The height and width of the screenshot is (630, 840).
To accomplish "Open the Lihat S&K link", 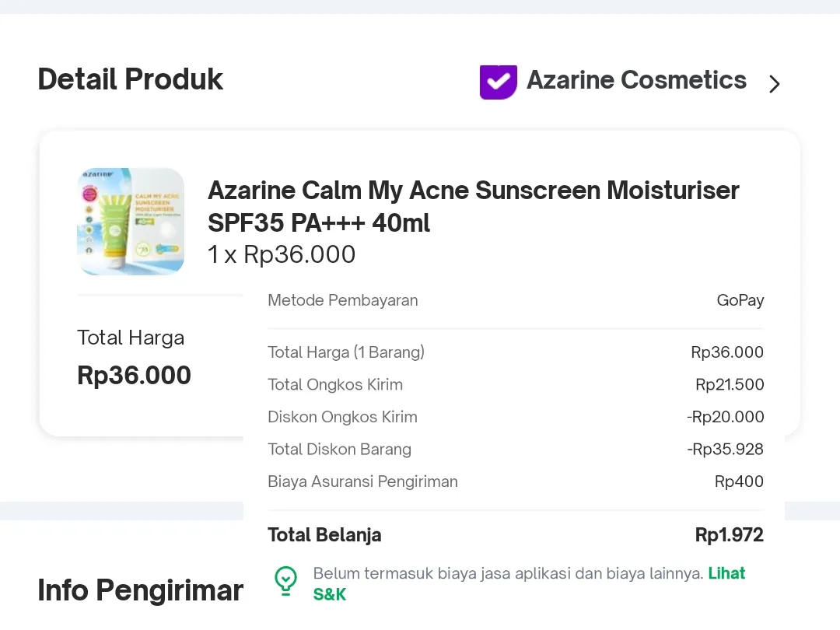I will coord(726,574).
